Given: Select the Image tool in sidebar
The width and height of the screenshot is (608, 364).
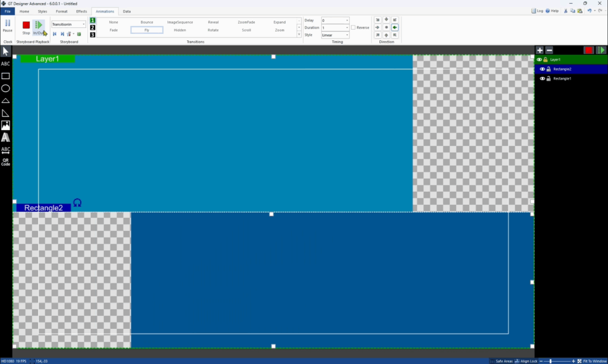Looking at the screenshot, I should pos(5,125).
